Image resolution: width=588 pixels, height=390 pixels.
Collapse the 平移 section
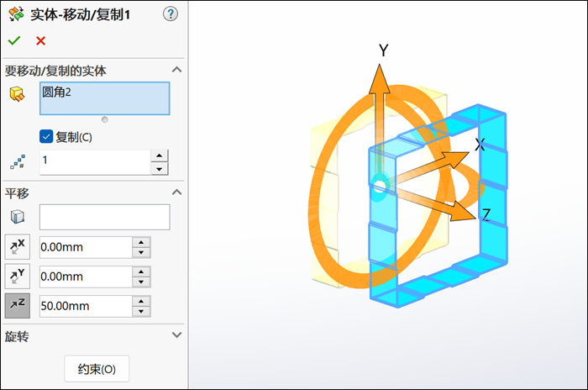pyautogui.click(x=176, y=192)
